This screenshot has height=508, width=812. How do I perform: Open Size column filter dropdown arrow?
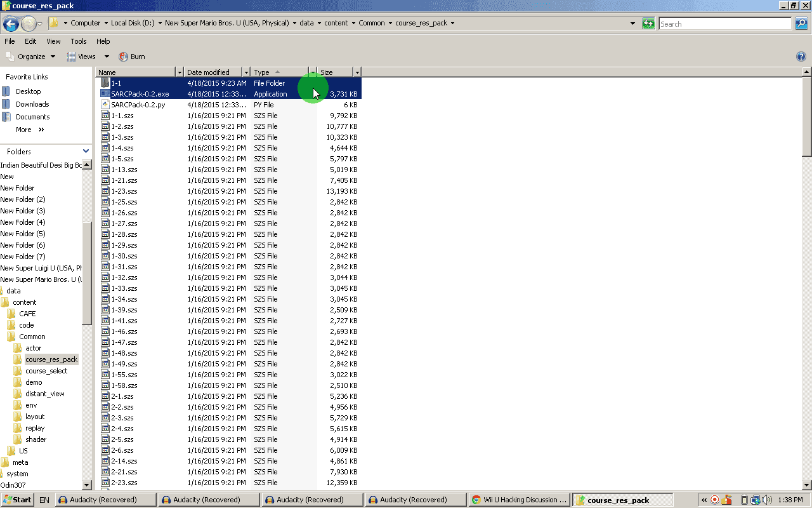[x=357, y=72]
